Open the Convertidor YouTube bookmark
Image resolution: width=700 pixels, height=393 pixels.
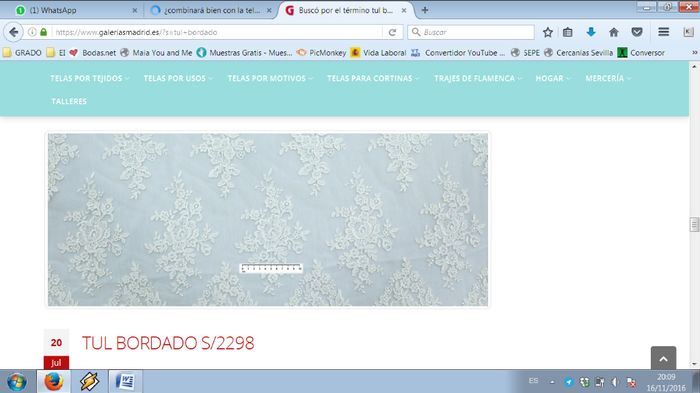click(458, 53)
